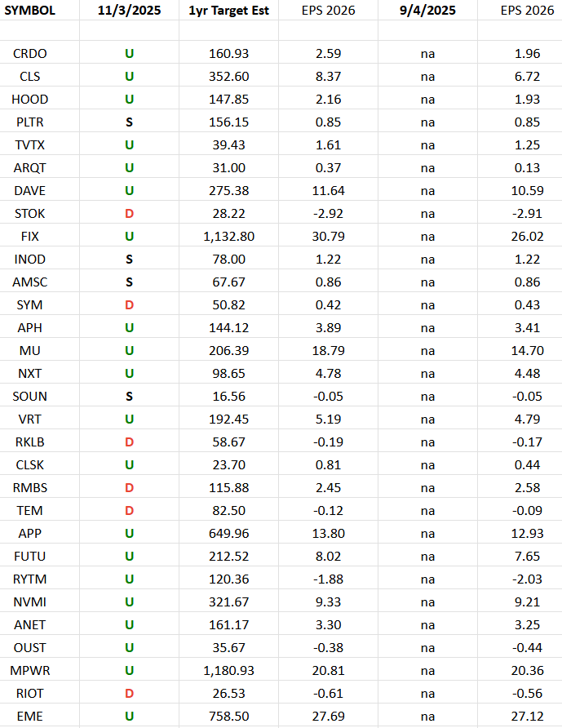Select EPS value 27.12
Screen dimensions: 562x728
pyautogui.click(x=527, y=717)
